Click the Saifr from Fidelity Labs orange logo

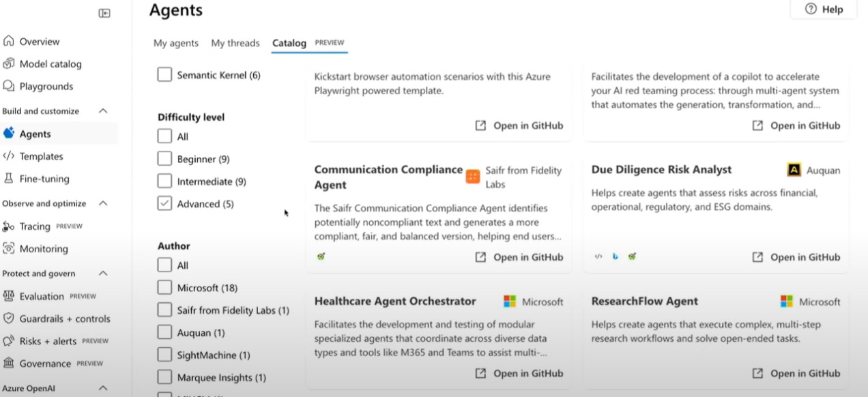(x=473, y=177)
